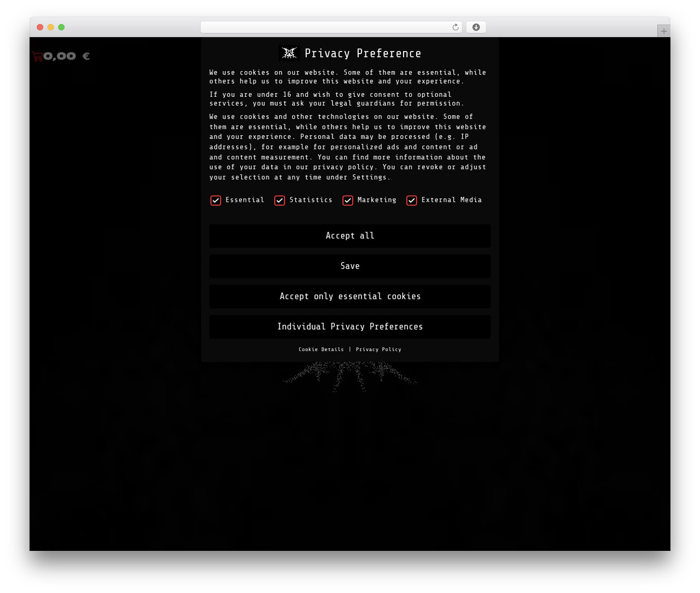This screenshot has width=700, height=593.
Task: Open a new browser tab with plus
Action: click(x=664, y=31)
